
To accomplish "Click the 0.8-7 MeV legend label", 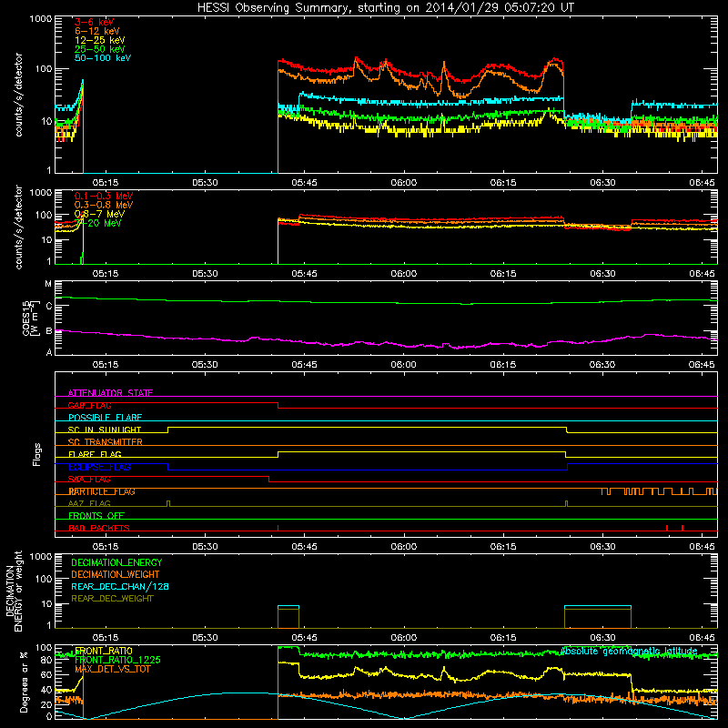I will coord(99,214).
